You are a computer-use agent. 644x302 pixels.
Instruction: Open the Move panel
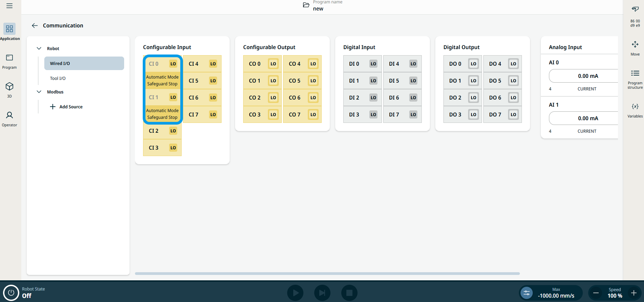pos(635,48)
